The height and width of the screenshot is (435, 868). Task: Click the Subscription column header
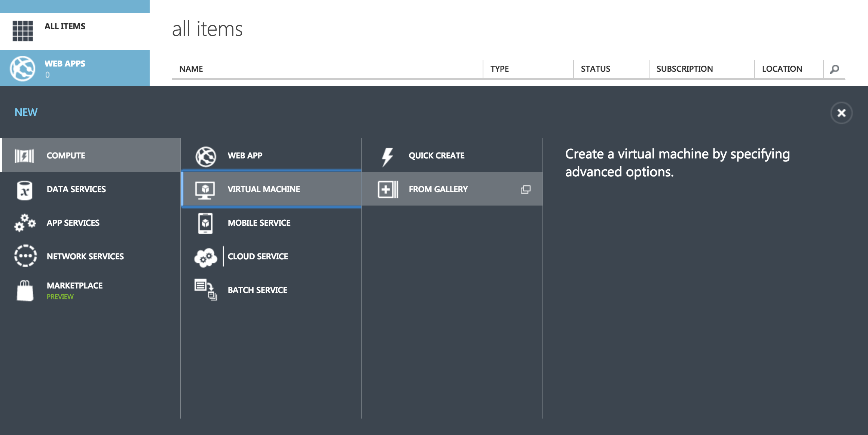(x=684, y=69)
